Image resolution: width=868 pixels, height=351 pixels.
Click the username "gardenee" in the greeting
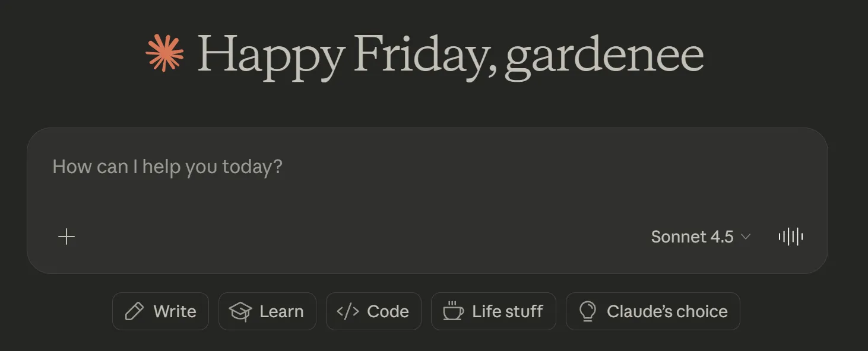point(604,56)
